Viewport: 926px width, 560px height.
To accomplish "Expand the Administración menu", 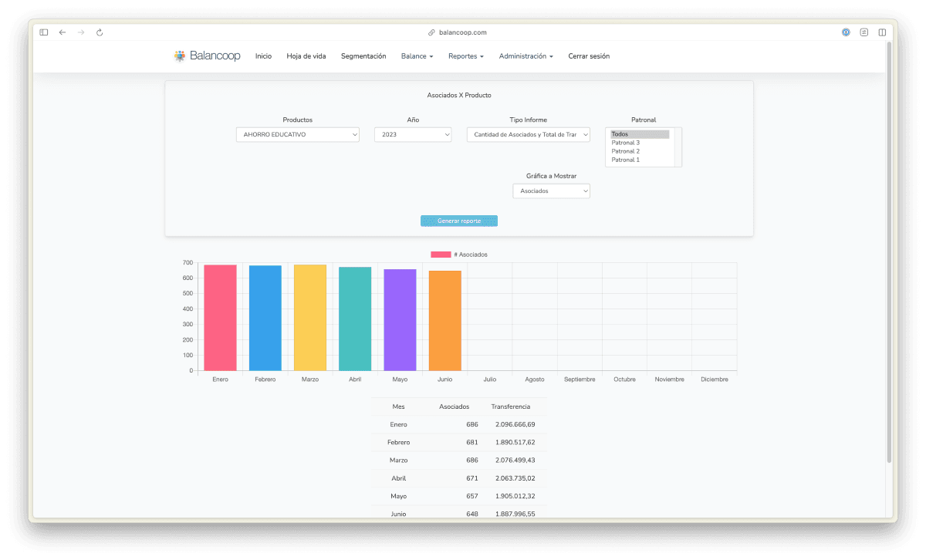I will point(526,56).
